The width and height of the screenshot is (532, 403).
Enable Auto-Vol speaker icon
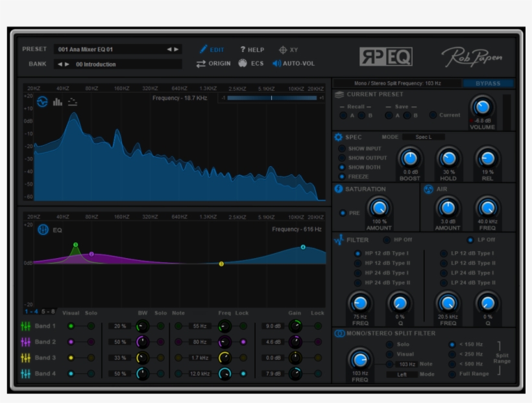277,64
